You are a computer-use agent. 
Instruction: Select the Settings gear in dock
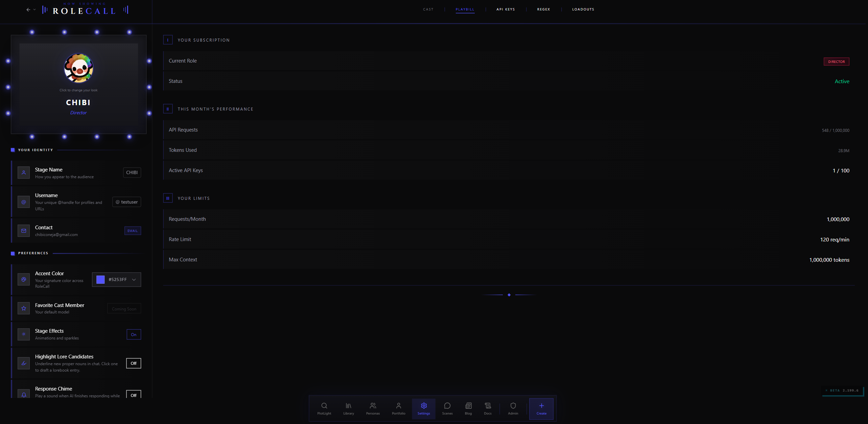424,408
